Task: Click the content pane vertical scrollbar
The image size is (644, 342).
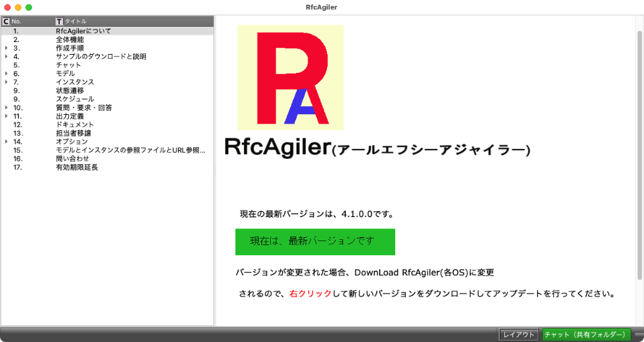Action: [639, 156]
